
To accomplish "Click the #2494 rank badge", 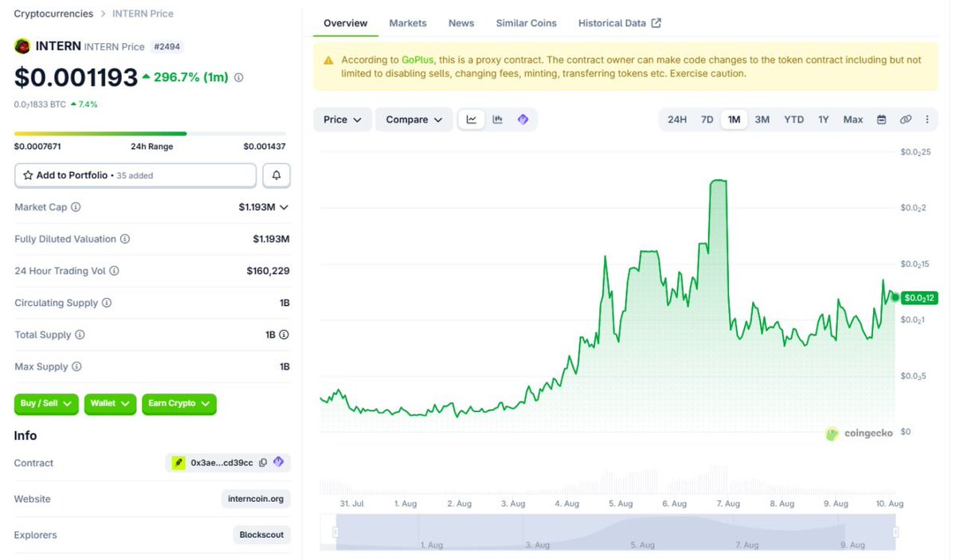I will tap(167, 46).
